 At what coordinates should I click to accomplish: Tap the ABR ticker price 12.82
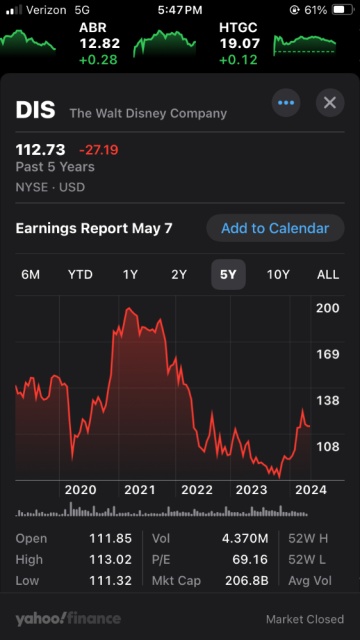pyautogui.click(x=100, y=43)
